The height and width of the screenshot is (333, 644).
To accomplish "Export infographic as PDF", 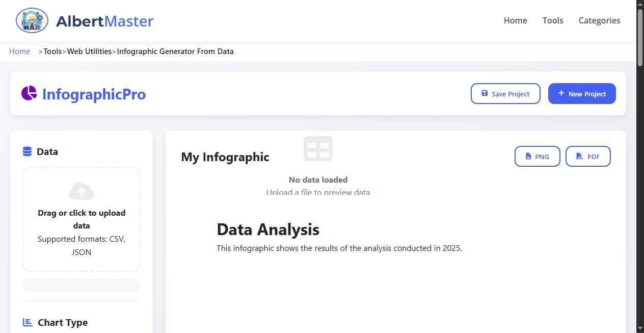I will point(587,157).
